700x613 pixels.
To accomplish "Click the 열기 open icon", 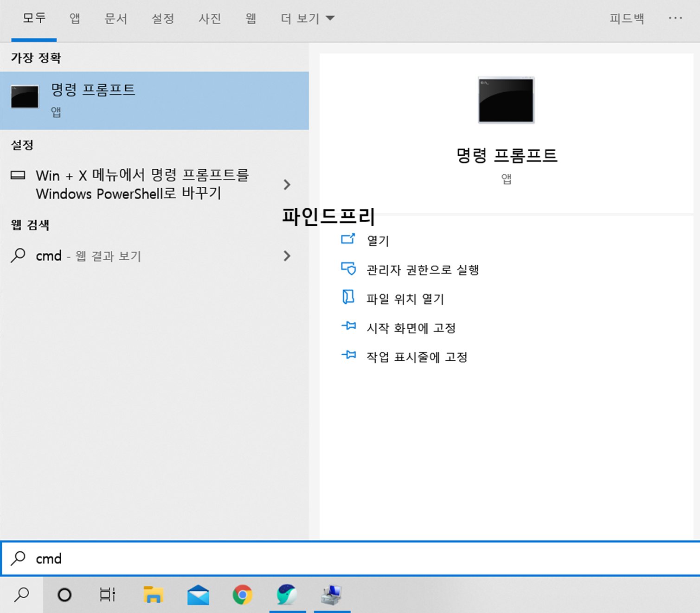I will (x=348, y=239).
